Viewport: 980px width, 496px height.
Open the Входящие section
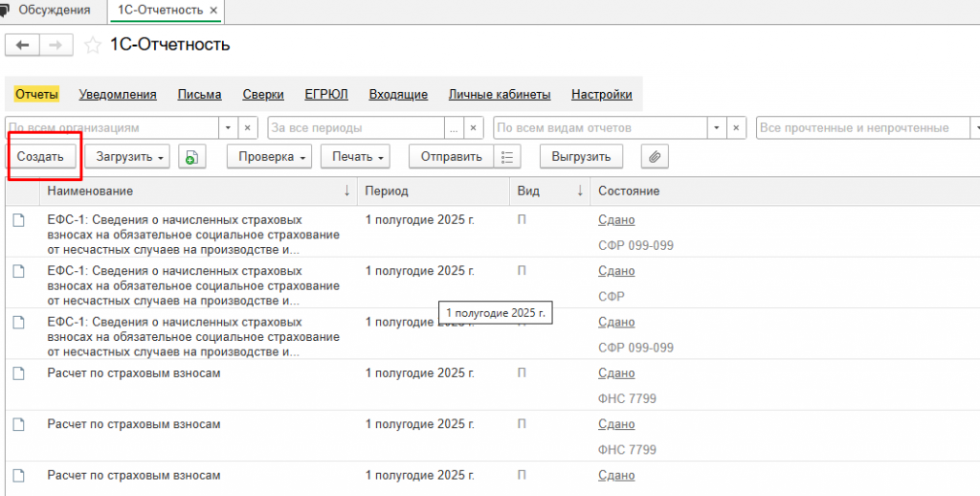398,95
